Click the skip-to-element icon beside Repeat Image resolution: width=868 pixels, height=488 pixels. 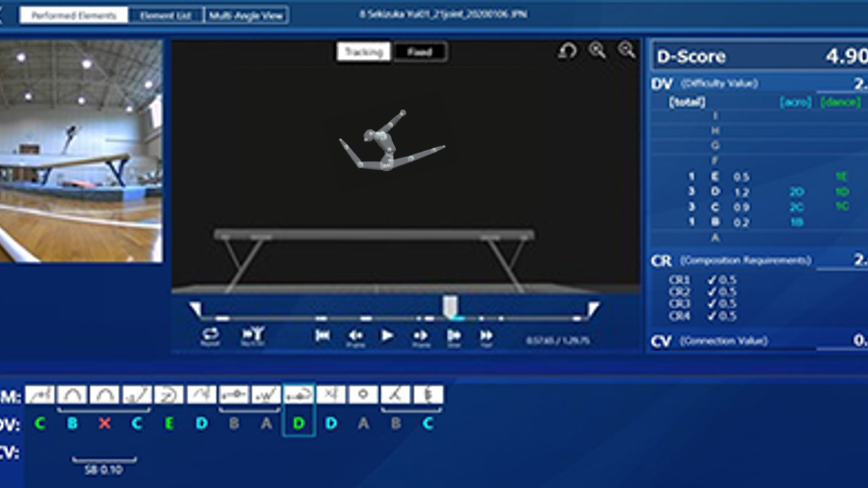(253, 336)
